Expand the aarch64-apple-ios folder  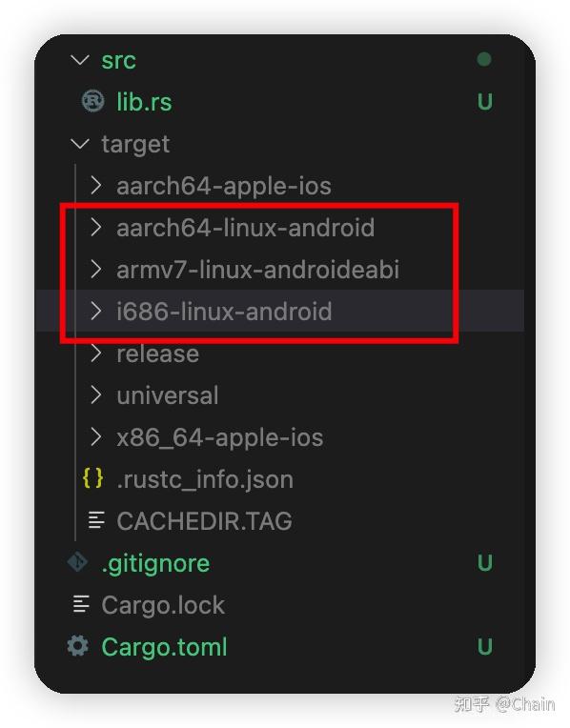95,185
